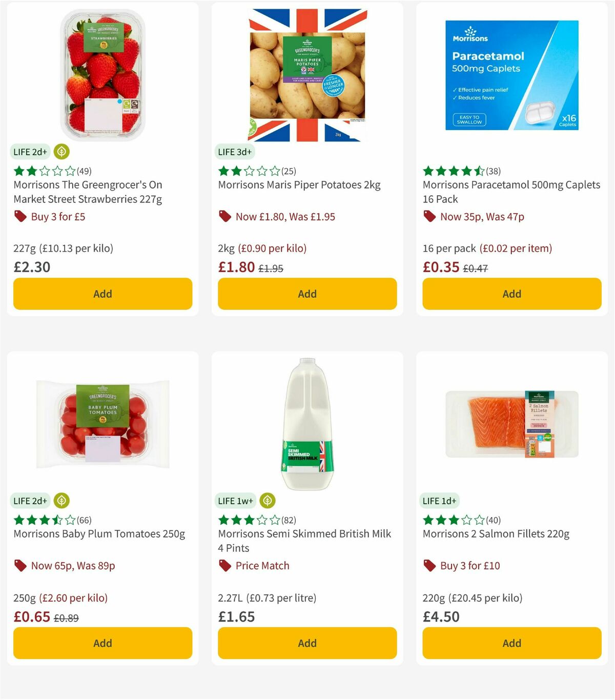
Task: Open Morrisons Maris Piper Potatoes 2kg product details
Action: 300,185
